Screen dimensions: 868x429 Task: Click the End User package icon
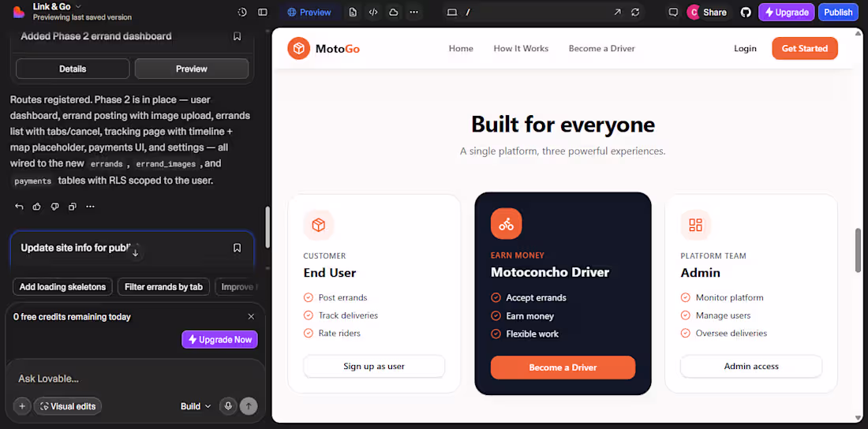319,225
